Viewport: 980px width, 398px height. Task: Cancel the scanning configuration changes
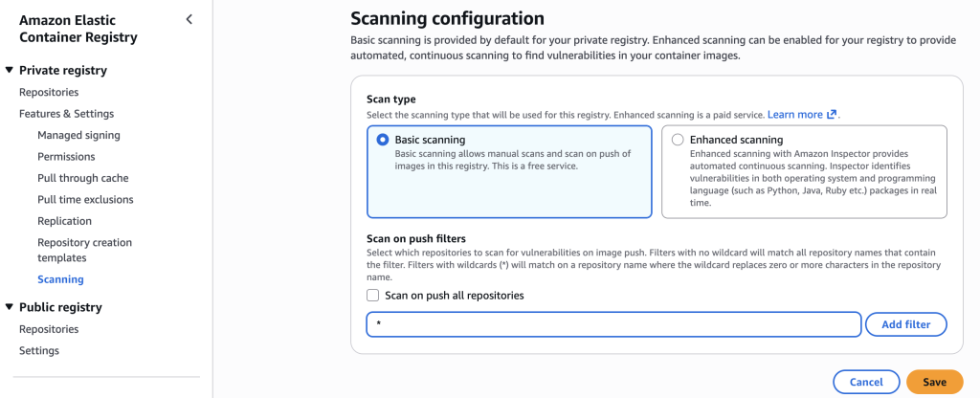pyautogui.click(x=866, y=382)
